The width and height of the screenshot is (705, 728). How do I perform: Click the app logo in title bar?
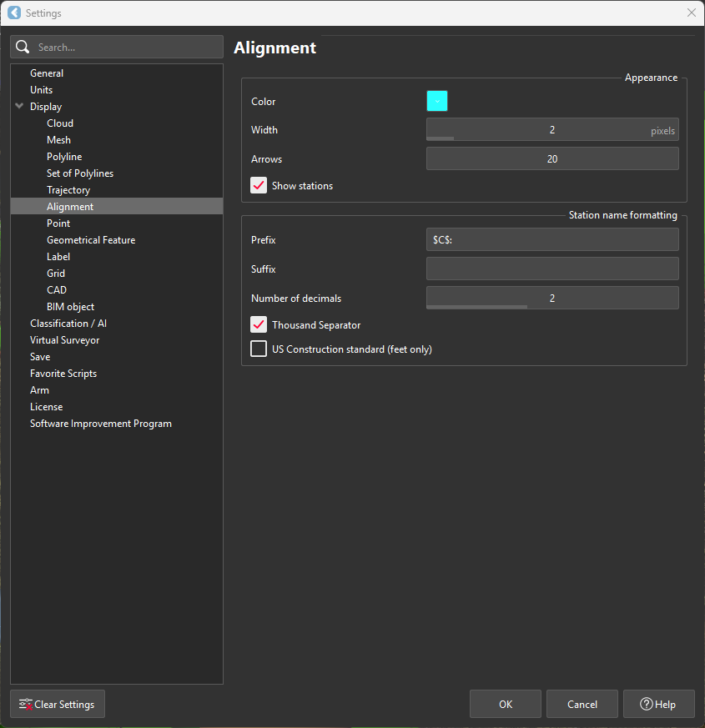click(14, 13)
